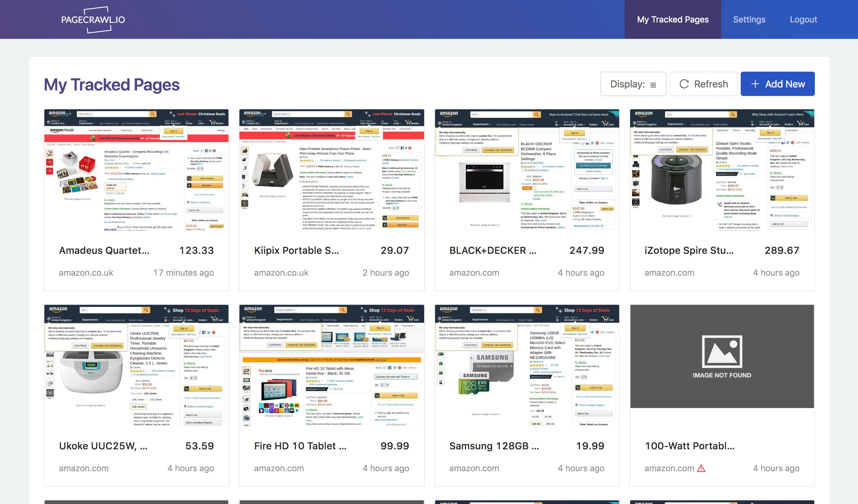Open the BLACK+DECKER dishwasher screenshot thumbnail
Image resolution: width=858 pixels, height=504 pixels.
point(527,170)
